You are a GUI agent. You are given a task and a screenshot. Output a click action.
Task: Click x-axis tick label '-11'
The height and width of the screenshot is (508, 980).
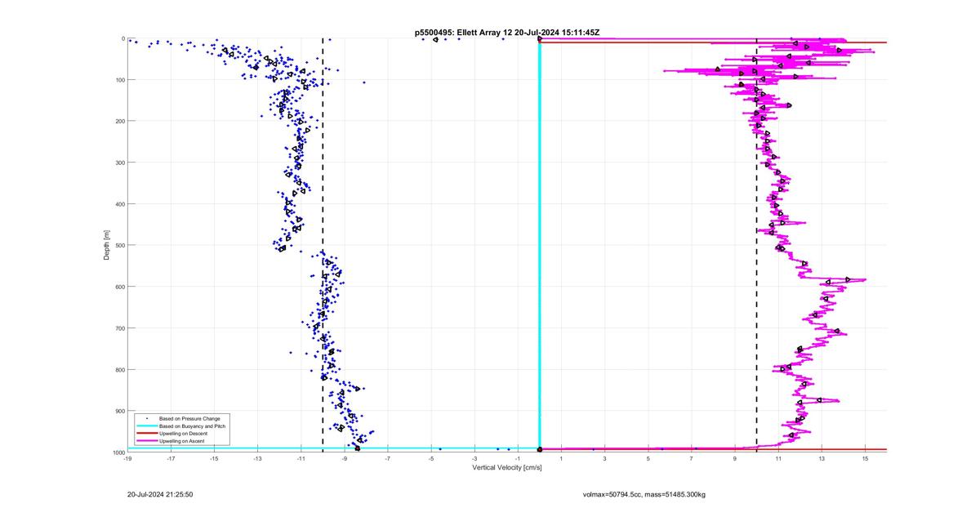301,458
